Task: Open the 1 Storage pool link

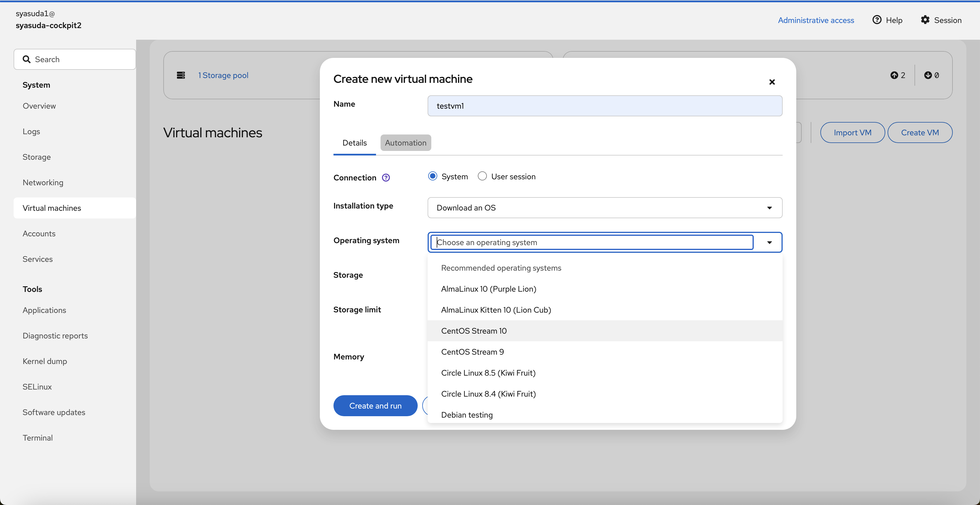Action: click(223, 75)
